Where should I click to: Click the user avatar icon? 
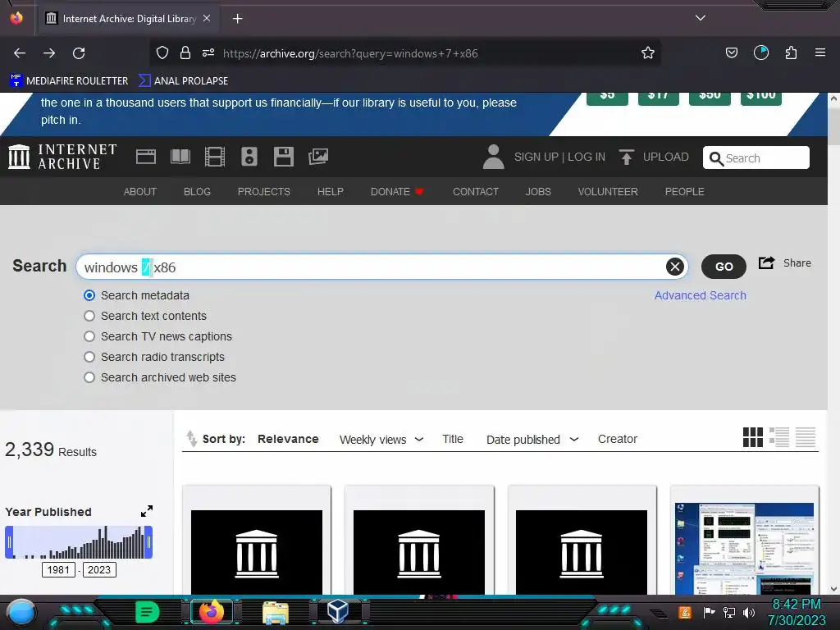493,157
